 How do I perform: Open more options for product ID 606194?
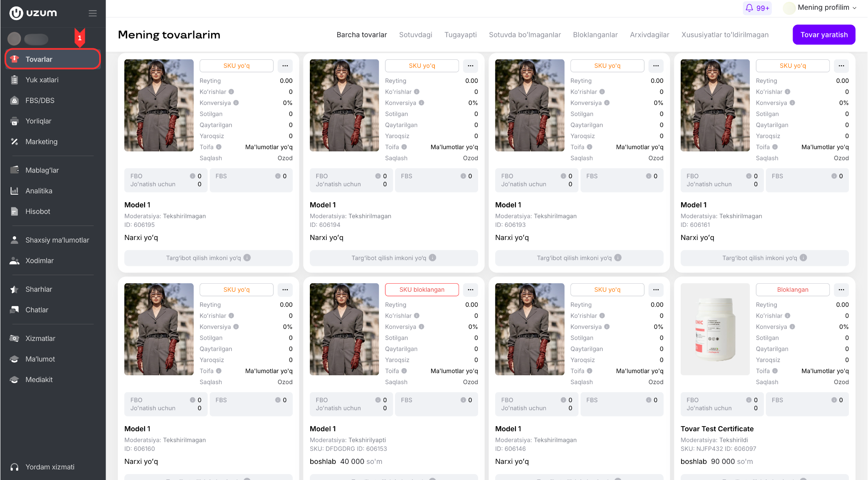point(470,66)
